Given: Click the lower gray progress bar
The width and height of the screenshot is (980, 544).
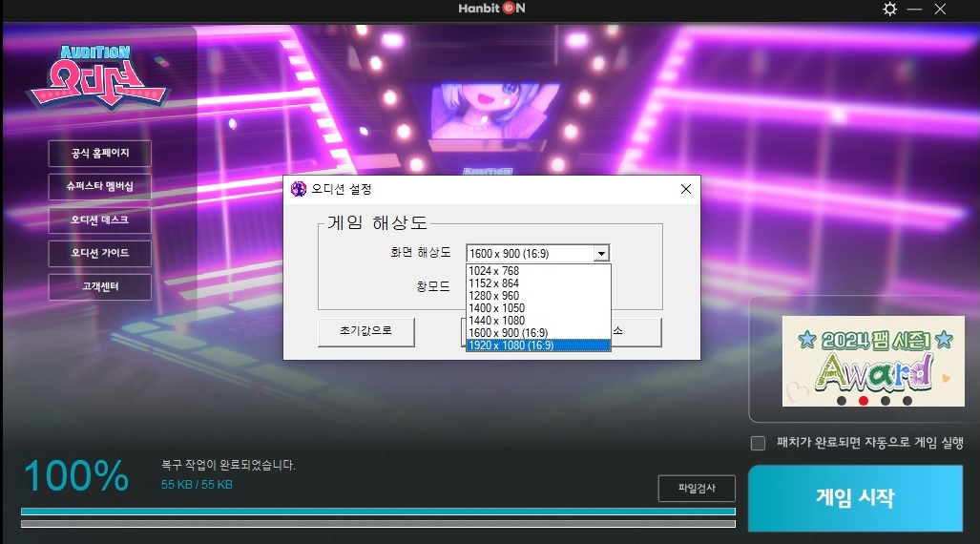Looking at the screenshot, I should [378, 524].
